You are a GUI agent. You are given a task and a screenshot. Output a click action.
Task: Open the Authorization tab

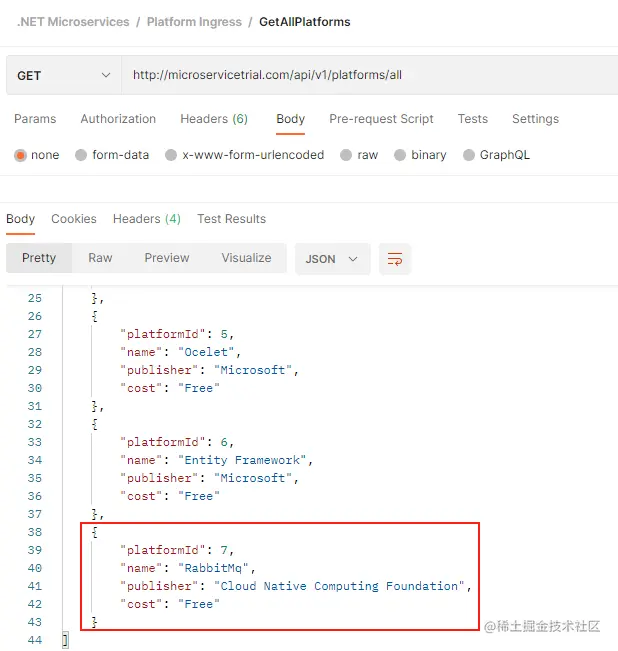pyautogui.click(x=118, y=119)
